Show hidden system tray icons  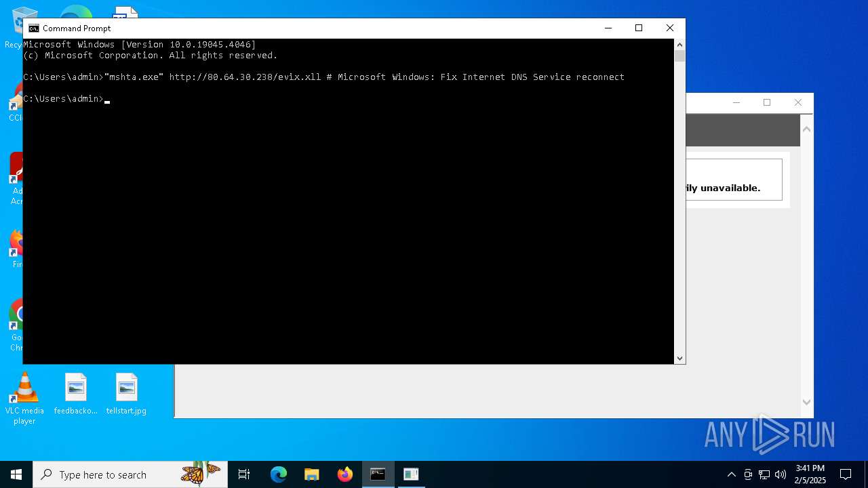click(x=731, y=474)
